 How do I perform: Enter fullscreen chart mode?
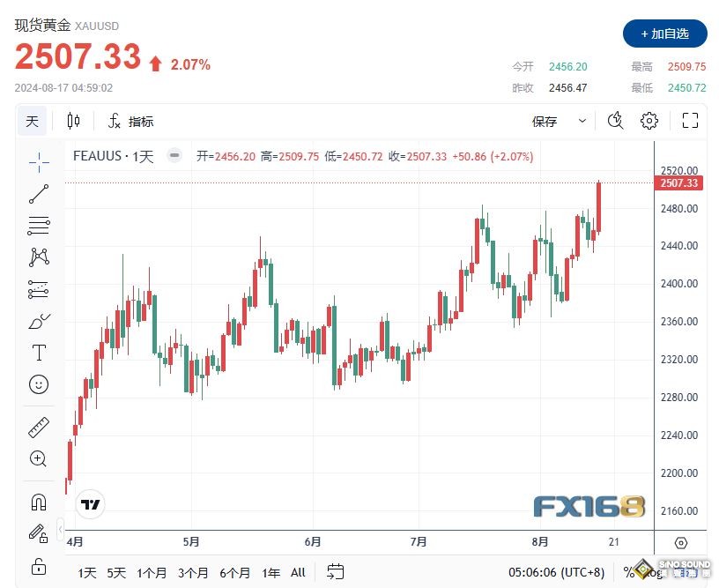[x=690, y=121]
